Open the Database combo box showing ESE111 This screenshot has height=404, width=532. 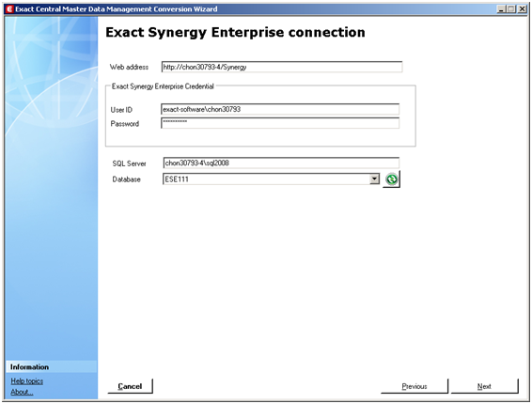(x=271, y=179)
